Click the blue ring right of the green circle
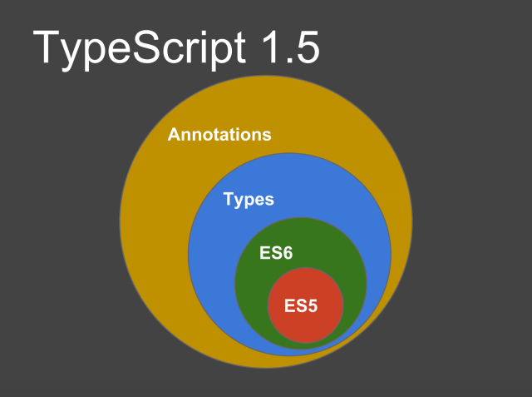Image resolution: width=532 pixels, height=397 pixels. click(378, 266)
